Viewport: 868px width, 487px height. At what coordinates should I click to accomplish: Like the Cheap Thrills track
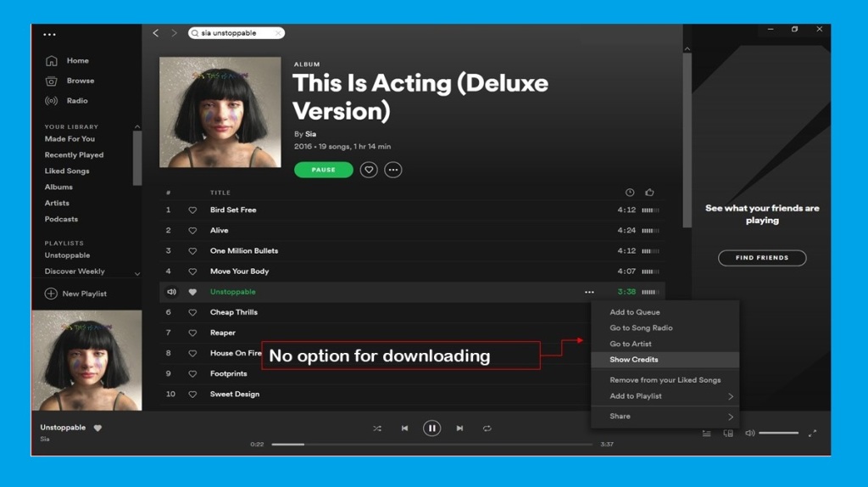tap(192, 312)
